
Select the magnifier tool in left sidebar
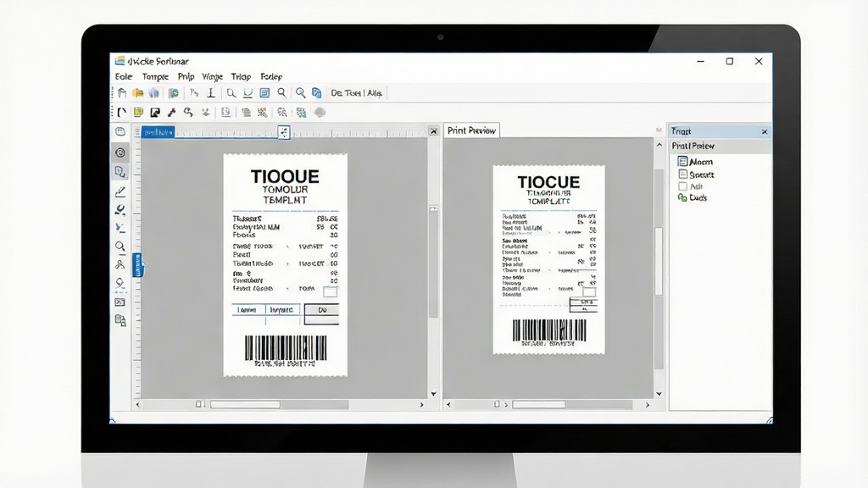coord(120,247)
